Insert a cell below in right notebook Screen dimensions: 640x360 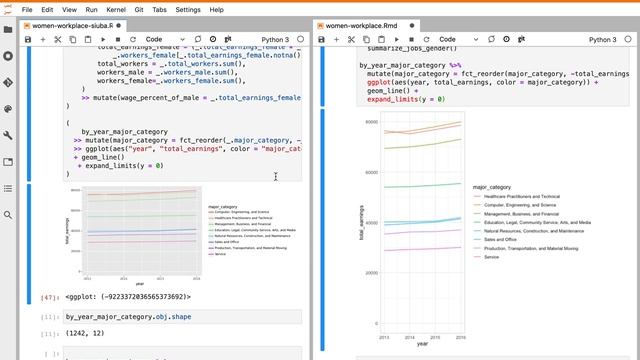[336, 40]
